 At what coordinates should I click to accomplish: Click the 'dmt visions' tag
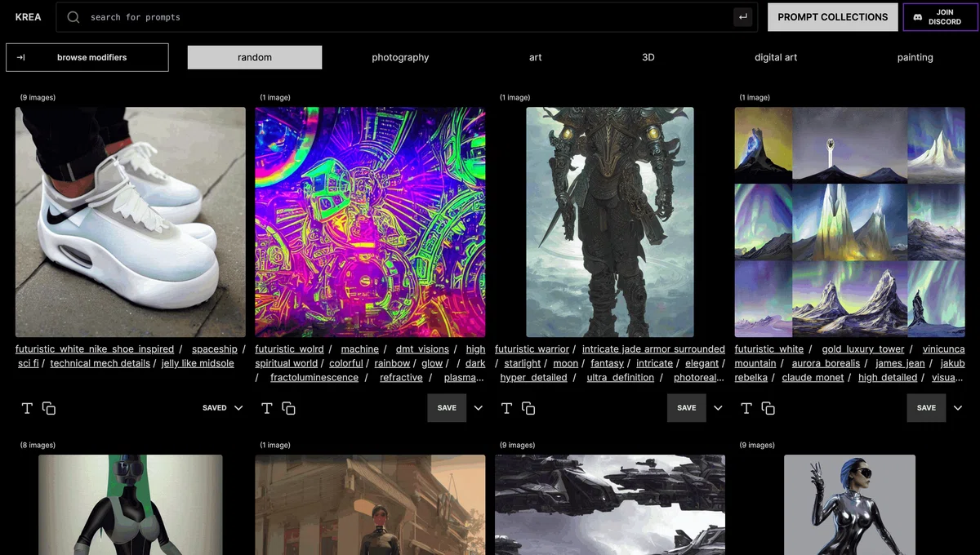point(422,349)
